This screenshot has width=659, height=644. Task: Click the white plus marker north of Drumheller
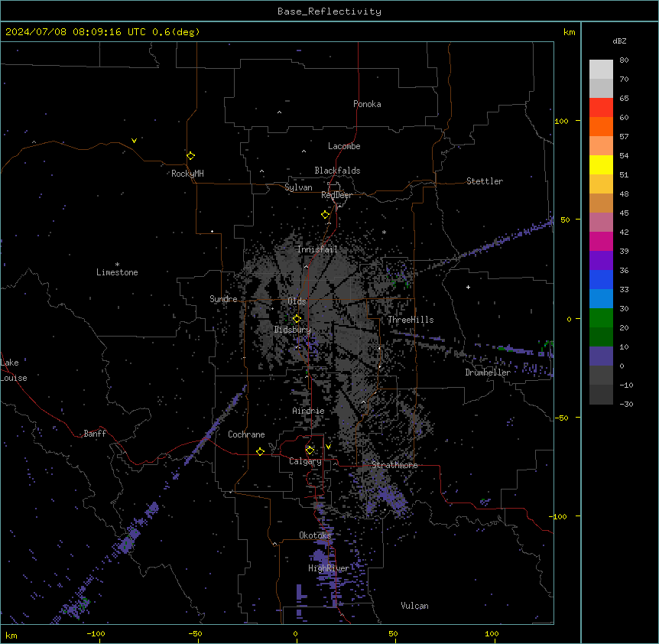468,287
